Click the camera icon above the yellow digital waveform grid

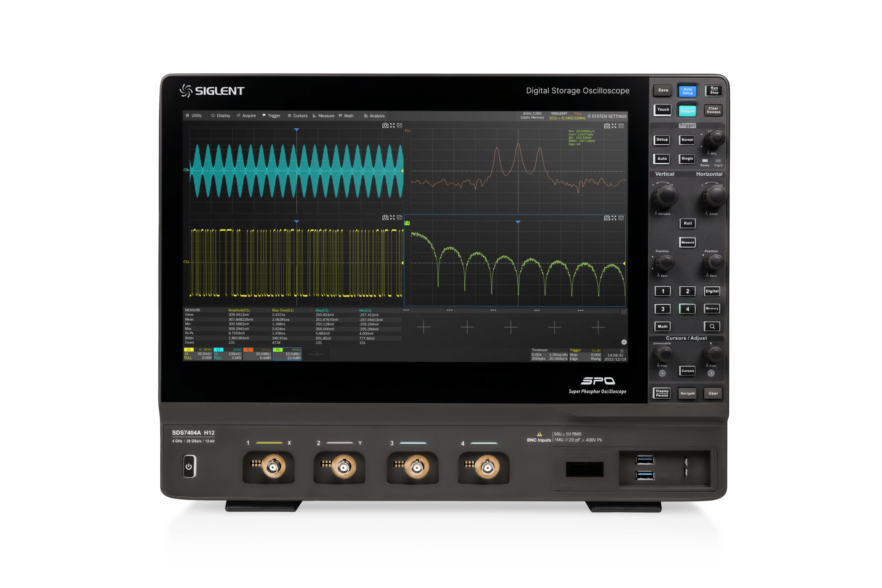tap(385, 217)
